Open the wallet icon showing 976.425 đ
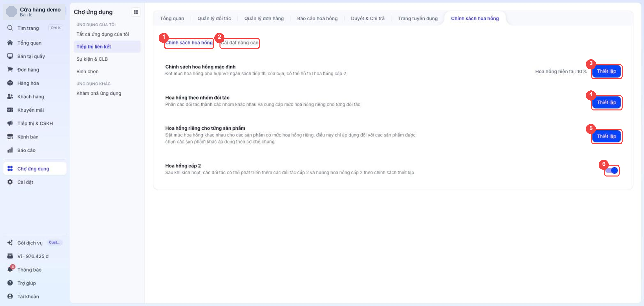644x306 pixels. pyautogui.click(x=10, y=256)
